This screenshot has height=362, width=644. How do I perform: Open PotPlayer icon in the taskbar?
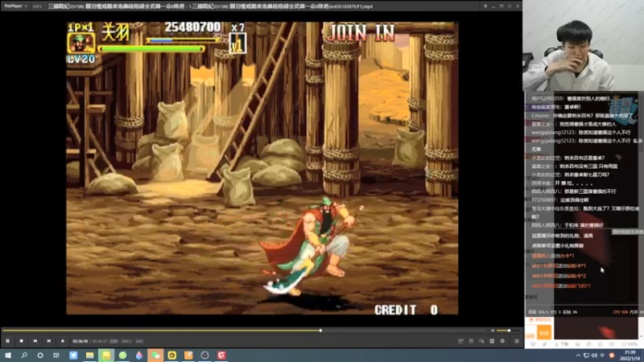click(171, 355)
